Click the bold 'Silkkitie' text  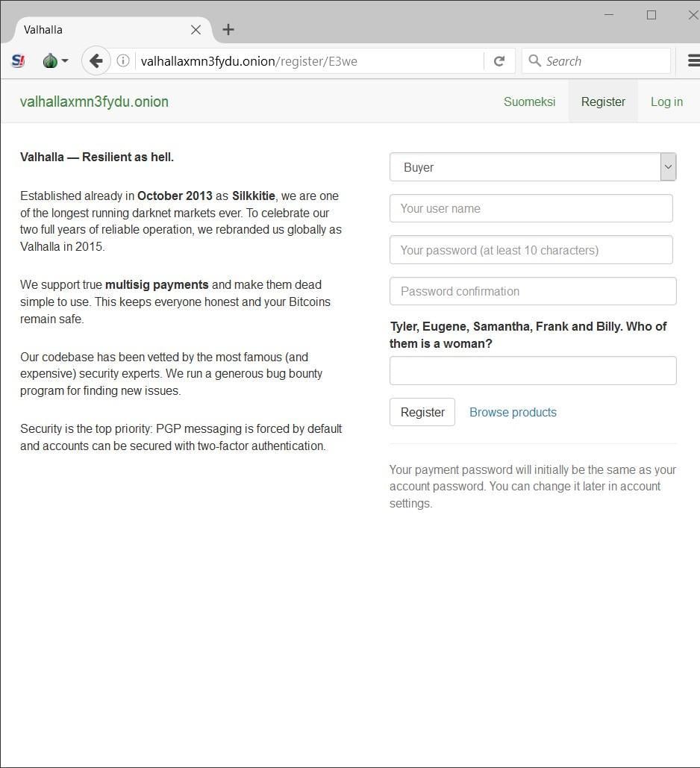click(x=253, y=196)
